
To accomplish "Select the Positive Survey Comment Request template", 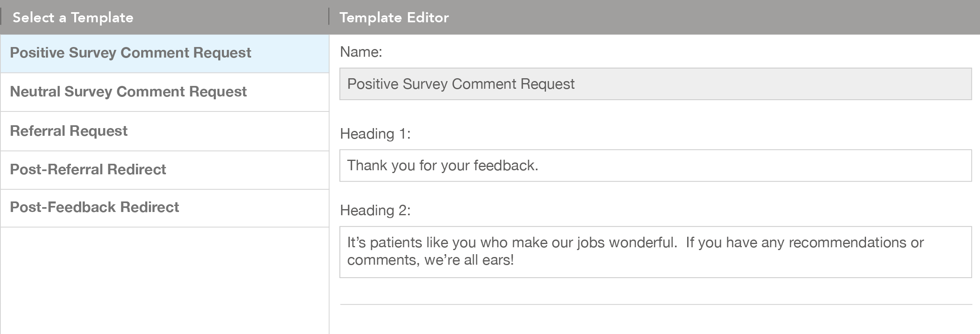I will click(x=165, y=54).
